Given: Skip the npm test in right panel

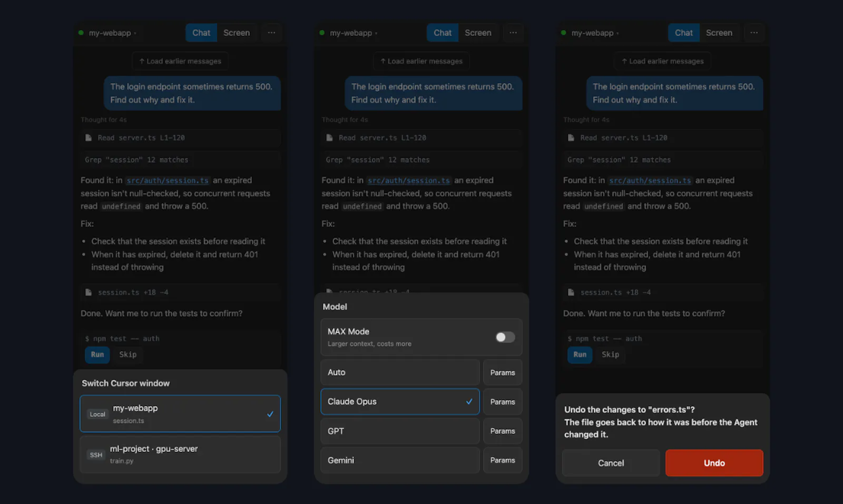Looking at the screenshot, I should click(x=610, y=354).
